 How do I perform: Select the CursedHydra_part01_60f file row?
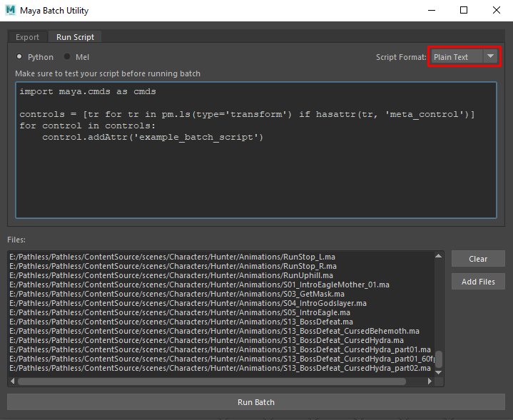pos(221,359)
